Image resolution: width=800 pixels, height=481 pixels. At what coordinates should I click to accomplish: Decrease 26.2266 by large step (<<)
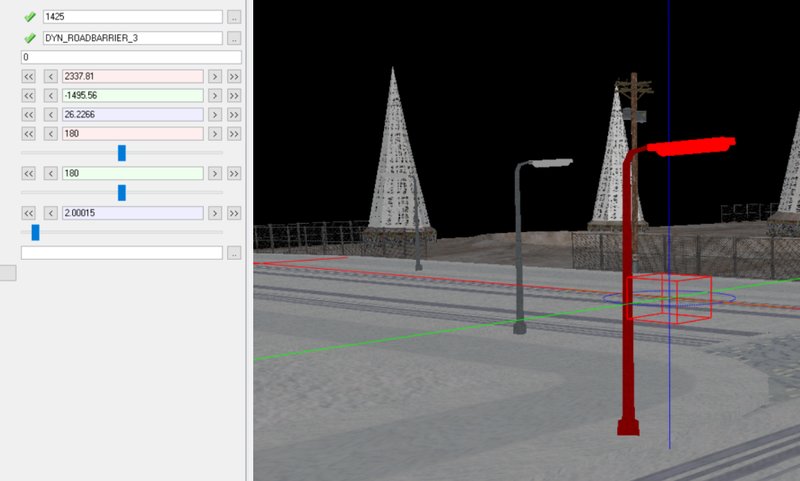29,114
